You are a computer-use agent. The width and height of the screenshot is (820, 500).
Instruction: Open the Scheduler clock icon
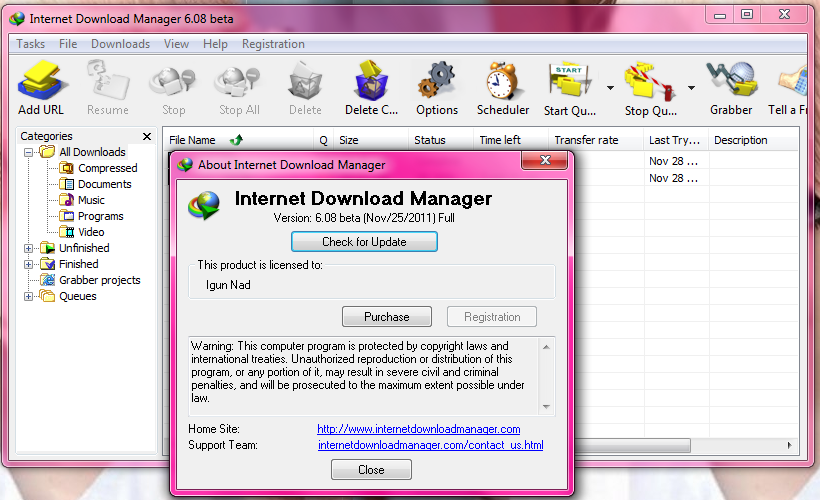pos(503,81)
